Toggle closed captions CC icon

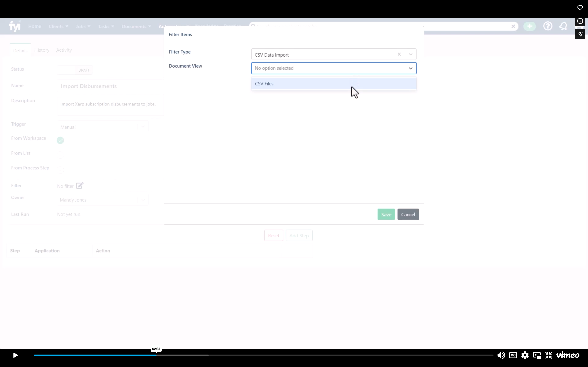[513, 355]
